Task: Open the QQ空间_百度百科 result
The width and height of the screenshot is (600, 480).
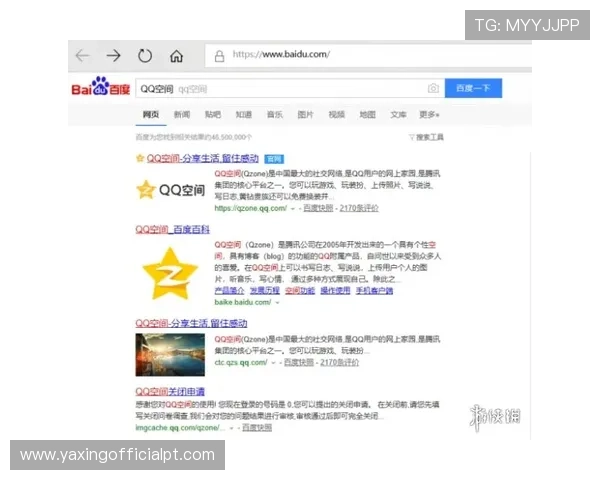Action: [173, 229]
